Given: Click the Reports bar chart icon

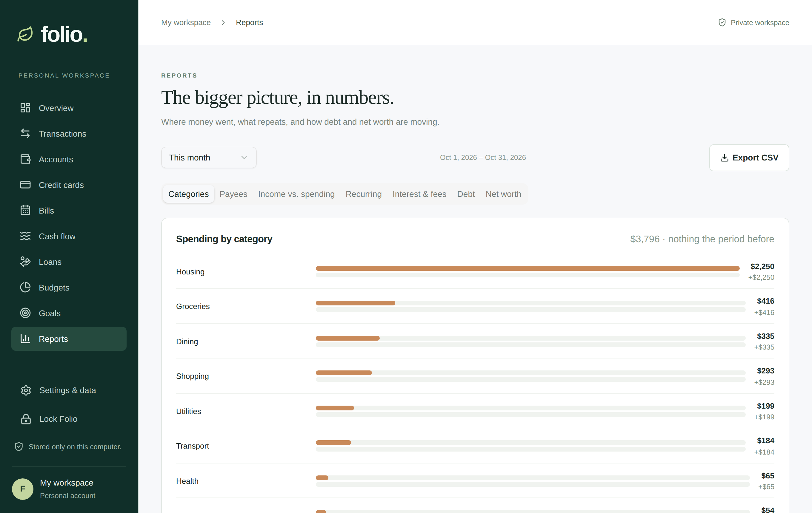Looking at the screenshot, I should coord(25,339).
